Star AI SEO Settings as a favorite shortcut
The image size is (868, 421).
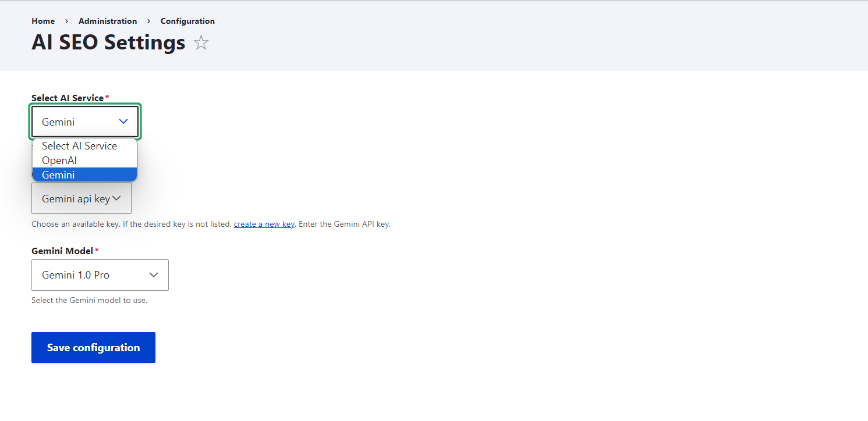(201, 42)
